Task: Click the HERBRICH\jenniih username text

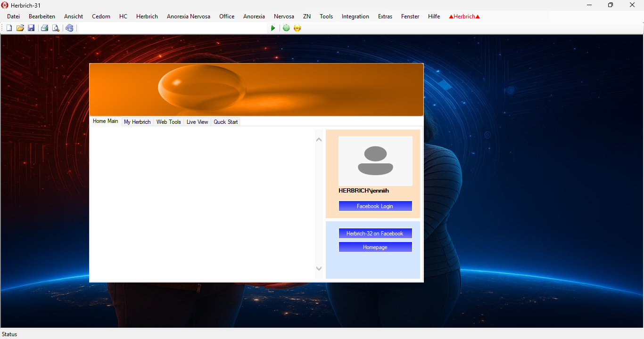Action: coord(364,191)
